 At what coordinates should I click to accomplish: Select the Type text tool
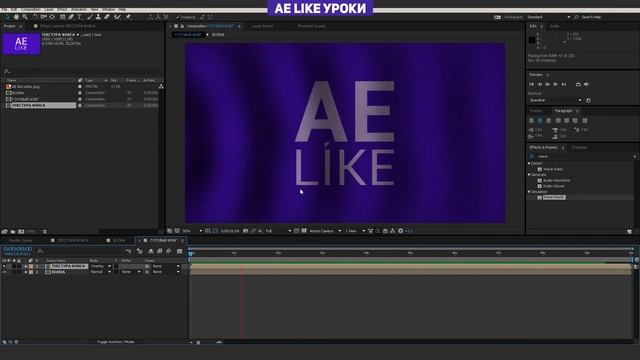(x=80, y=17)
